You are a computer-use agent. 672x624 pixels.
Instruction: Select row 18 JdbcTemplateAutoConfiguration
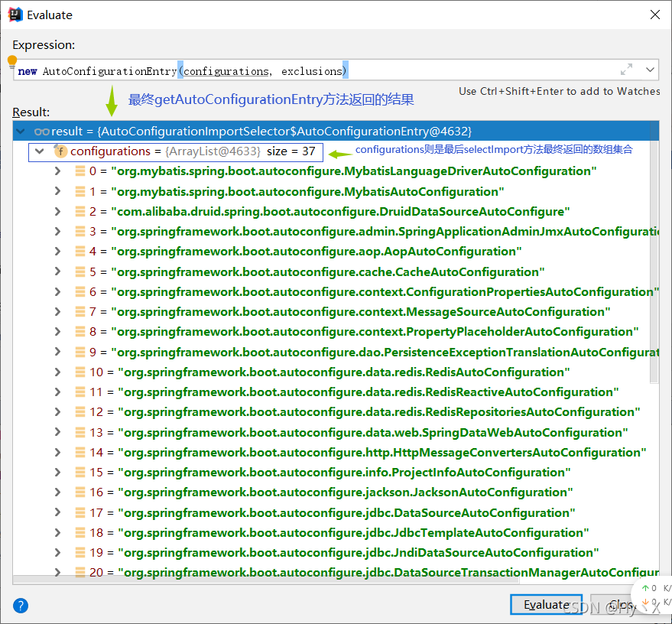click(336, 533)
